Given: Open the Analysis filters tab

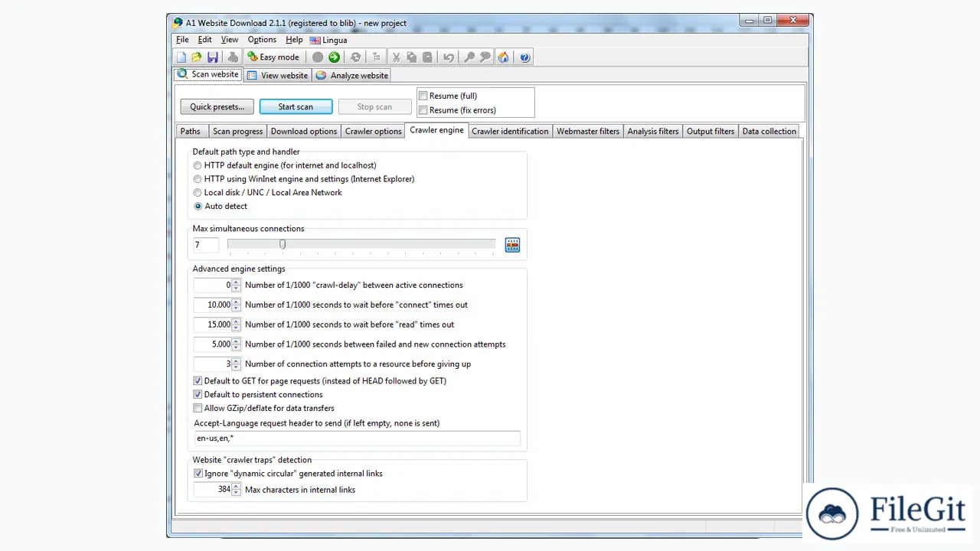Looking at the screenshot, I should 653,132.
